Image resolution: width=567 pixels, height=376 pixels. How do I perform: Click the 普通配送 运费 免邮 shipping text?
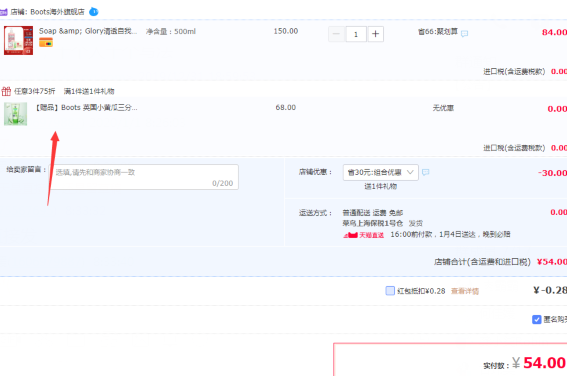pyautogui.click(x=372, y=213)
